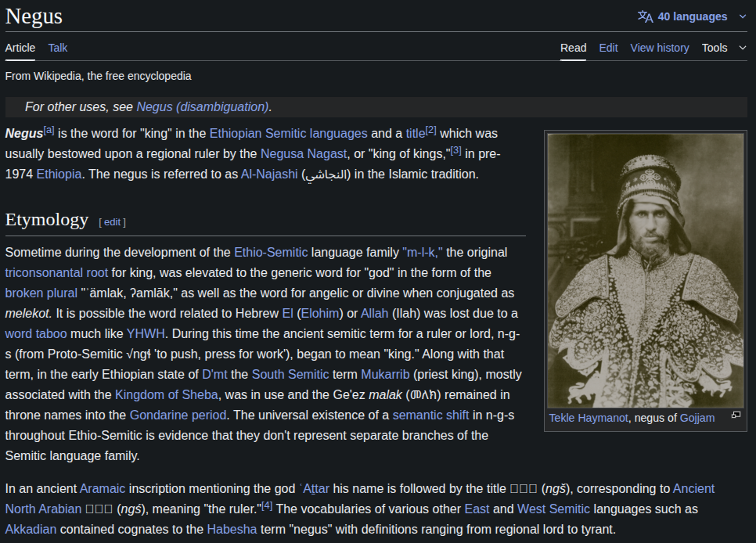Screen dimensions: 756x543
Task: Open the Tekle Haymanot portrait thumbnail
Action: pyautogui.click(x=645, y=270)
